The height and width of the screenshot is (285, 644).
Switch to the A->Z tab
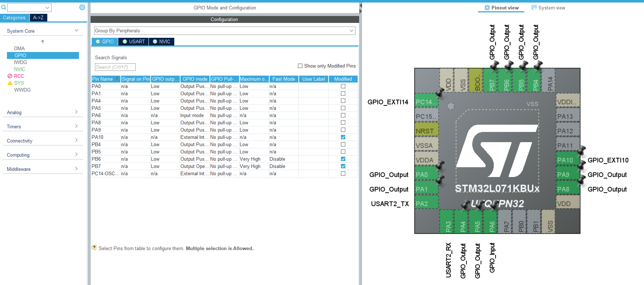pyautogui.click(x=38, y=17)
